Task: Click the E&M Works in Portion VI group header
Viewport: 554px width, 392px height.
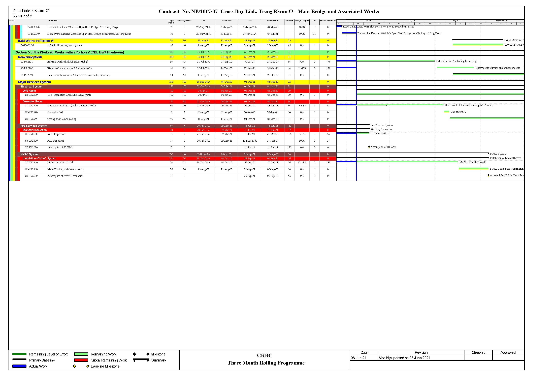Action: tap(176, 41)
